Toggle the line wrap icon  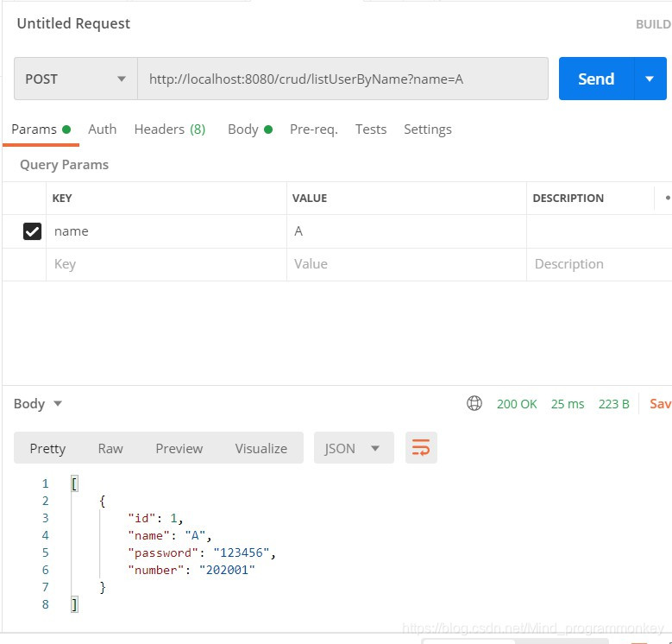coord(421,448)
